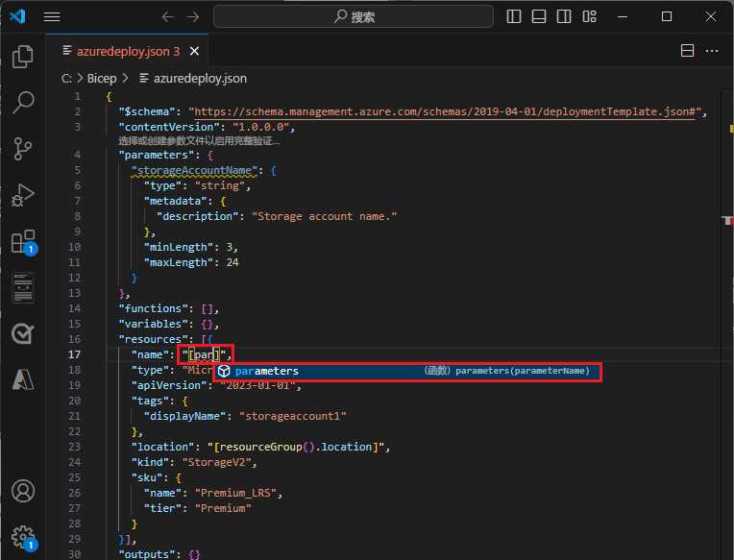Screen dimensions: 734x560
Task: Click the "outputs" key on line 30
Action: click(147, 554)
